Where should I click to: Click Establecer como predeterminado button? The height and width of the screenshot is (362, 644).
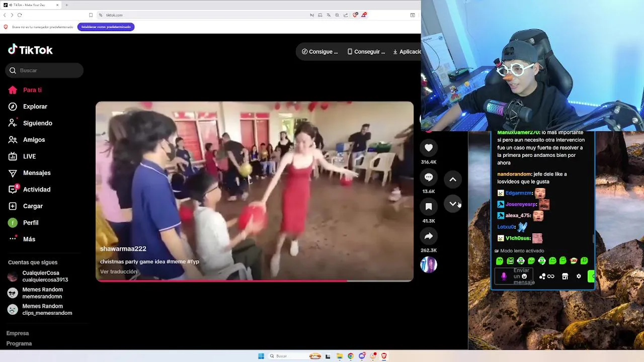[x=106, y=27]
